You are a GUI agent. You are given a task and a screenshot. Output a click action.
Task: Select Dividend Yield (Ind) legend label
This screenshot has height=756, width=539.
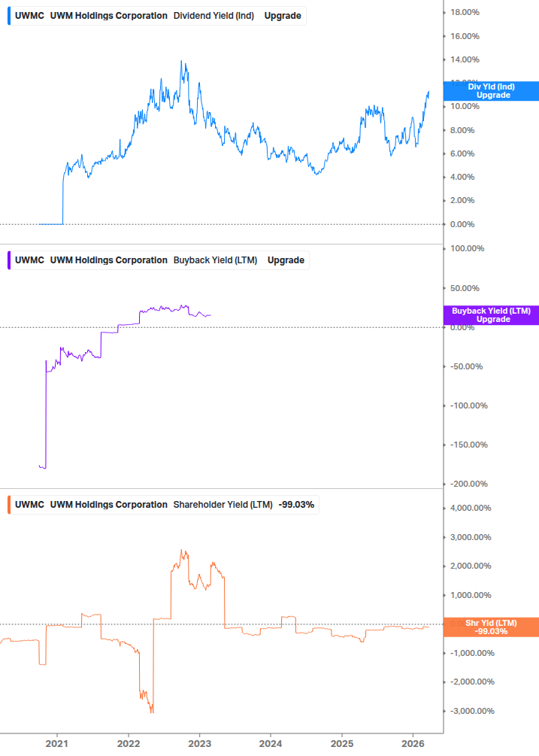tap(213, 16)
